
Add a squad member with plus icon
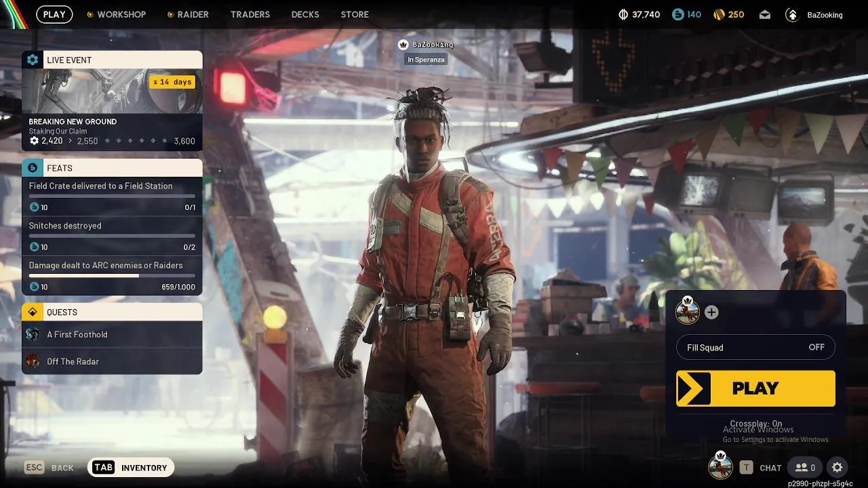pos(711,312)
